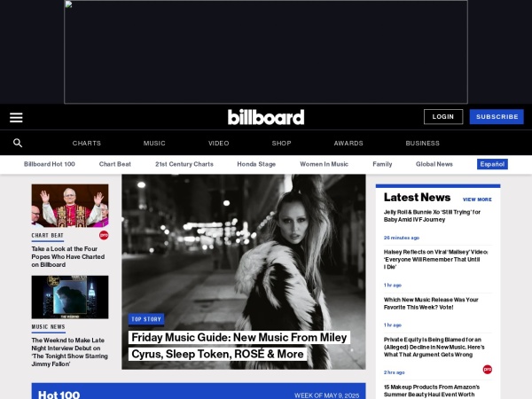Read Four Popes Who Have Charted article
This screenshot has height=399, width=532.
(x=68, y=257)
